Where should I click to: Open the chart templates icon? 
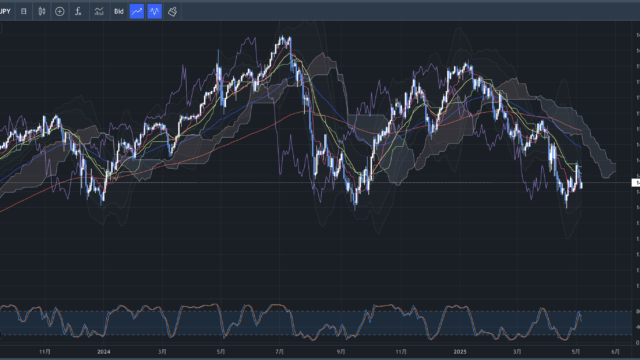[x=99, y=11]
